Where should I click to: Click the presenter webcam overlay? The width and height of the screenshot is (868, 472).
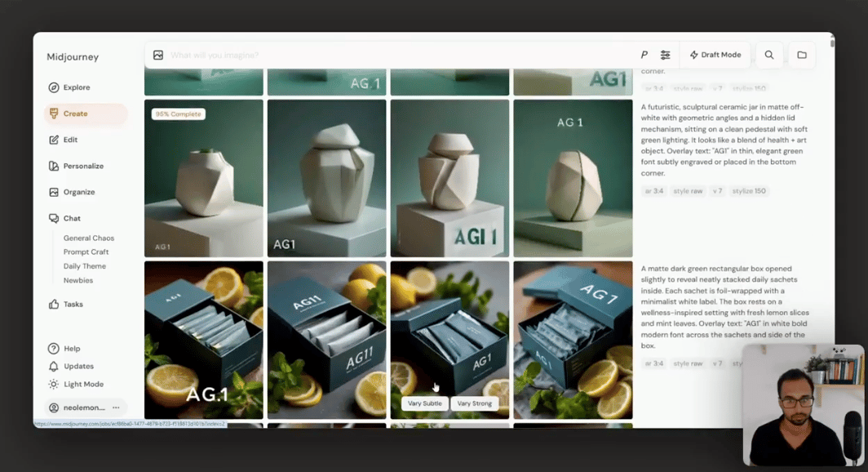pos(803,405)
